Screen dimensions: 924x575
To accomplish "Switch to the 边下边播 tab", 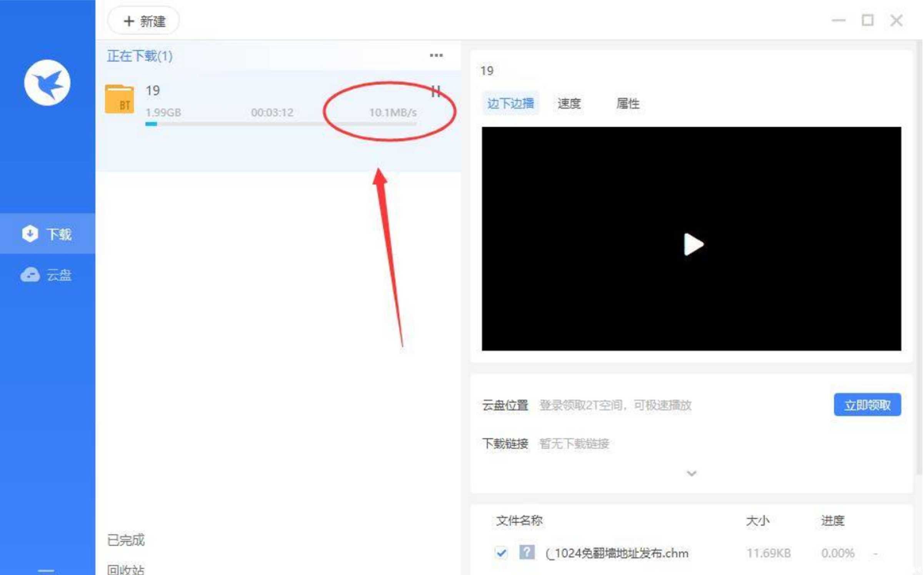I will point(510,103).
